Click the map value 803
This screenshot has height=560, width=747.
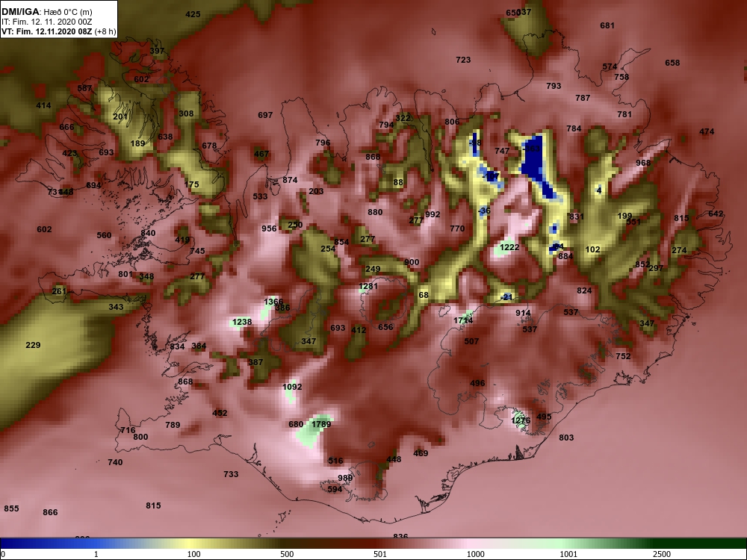tap(566, 438)
